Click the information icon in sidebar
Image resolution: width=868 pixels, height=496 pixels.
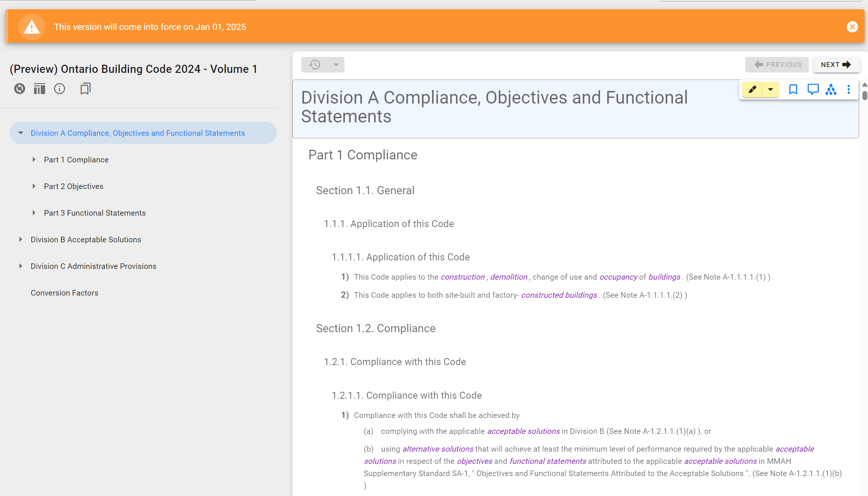pyautogui.click(x=60, y=89)
